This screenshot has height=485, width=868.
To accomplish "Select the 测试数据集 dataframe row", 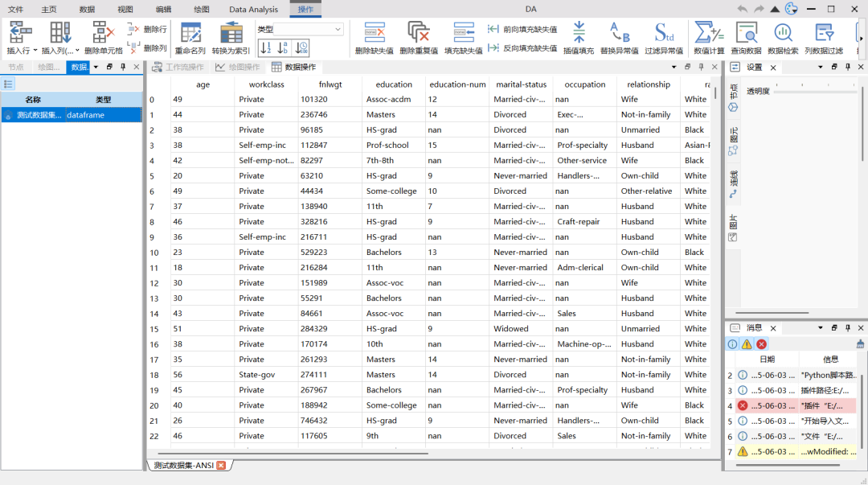I will tap(72, 115).
